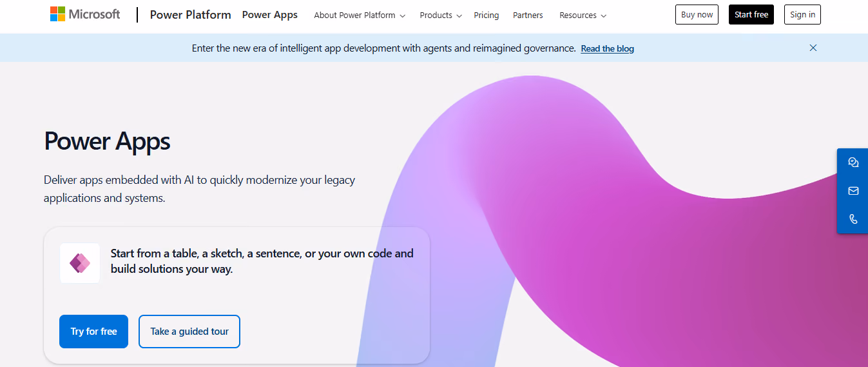Go to Power Platform home

click(x=190, y=14)
